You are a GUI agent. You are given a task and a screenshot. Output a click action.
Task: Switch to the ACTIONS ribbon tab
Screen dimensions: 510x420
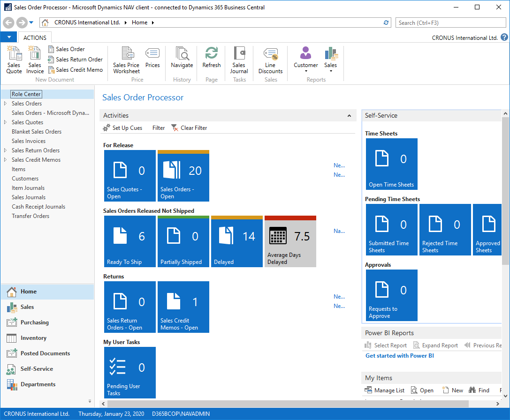tap(35, 37)
